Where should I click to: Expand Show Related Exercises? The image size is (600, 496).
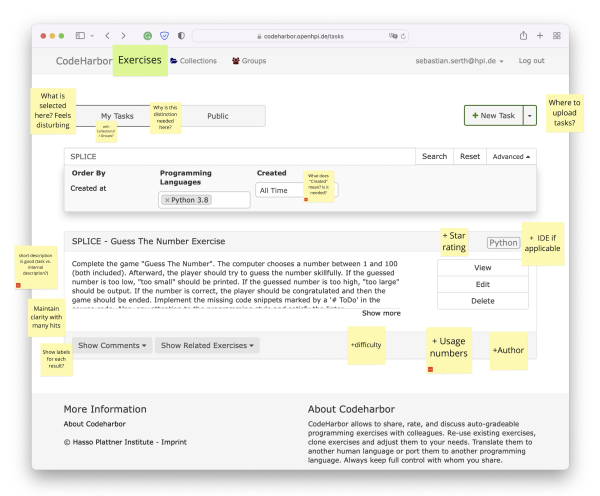[x=207, y=346]
